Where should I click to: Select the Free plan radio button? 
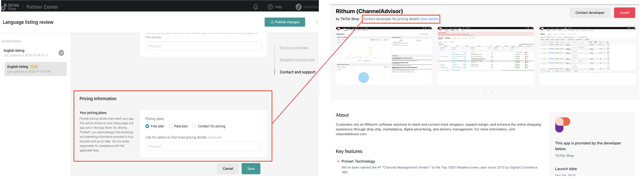(x=147, y=126)
